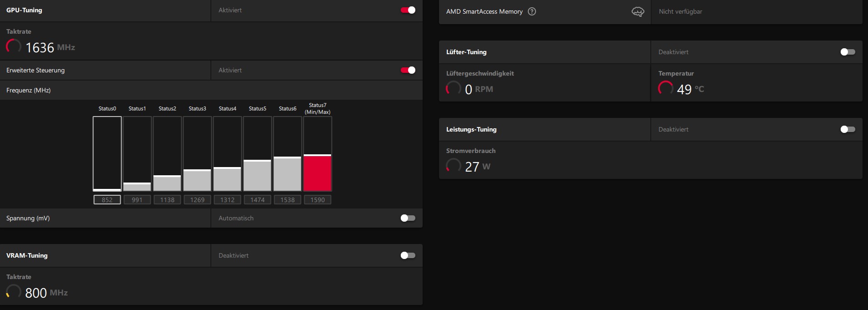Enable the Lüfter-Tuning toggle
The image size is (868, 310).
pos(848,52)
